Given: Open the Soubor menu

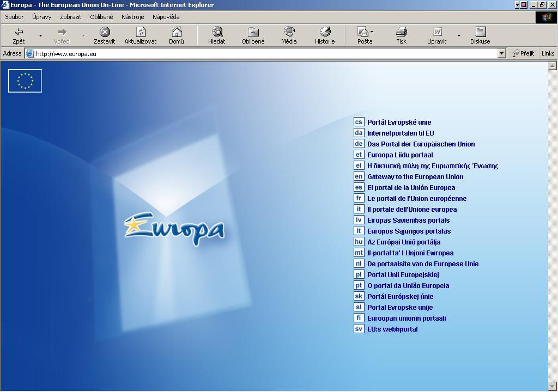Looking at the screenshot, I should click(x=14, y=17).
